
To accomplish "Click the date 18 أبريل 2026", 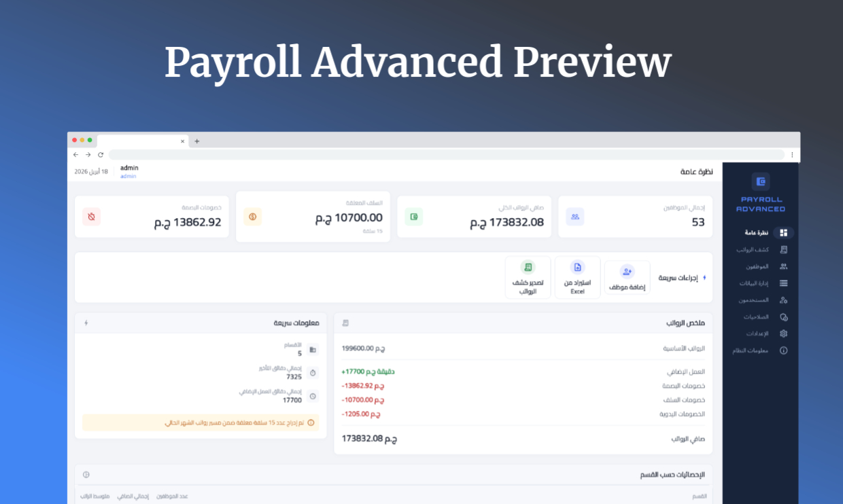I will point(91,172).
